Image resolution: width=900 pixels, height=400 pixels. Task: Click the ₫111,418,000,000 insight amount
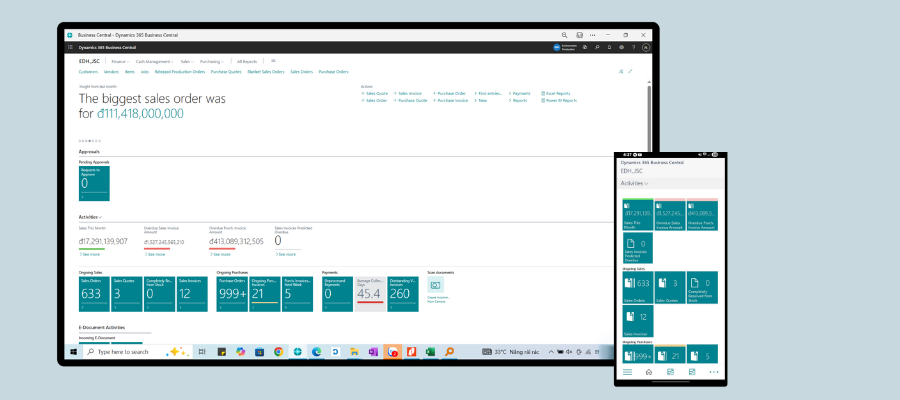140,114
